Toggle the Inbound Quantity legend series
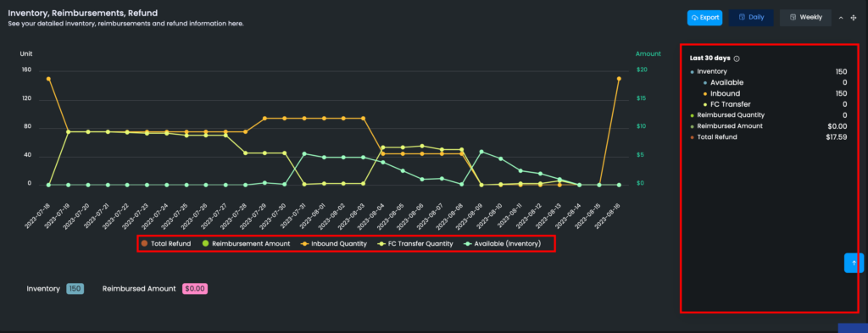 coord(334,243)
